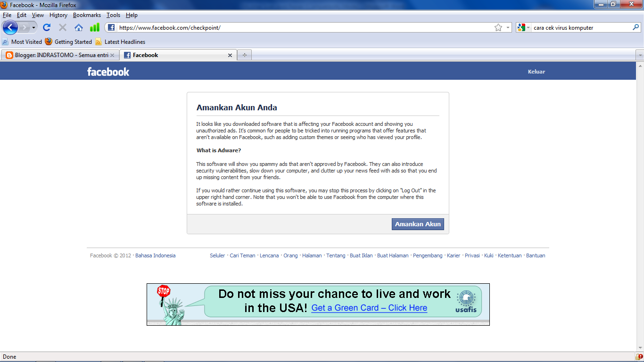Image resolution: width=644 pixels, height=362 pixels.
Task: Open the list all tabs dropdown
Action: [640, 55]
